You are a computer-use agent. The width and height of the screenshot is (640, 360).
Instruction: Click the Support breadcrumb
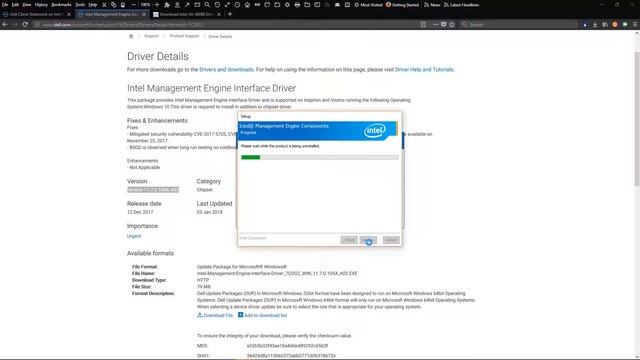151,36
